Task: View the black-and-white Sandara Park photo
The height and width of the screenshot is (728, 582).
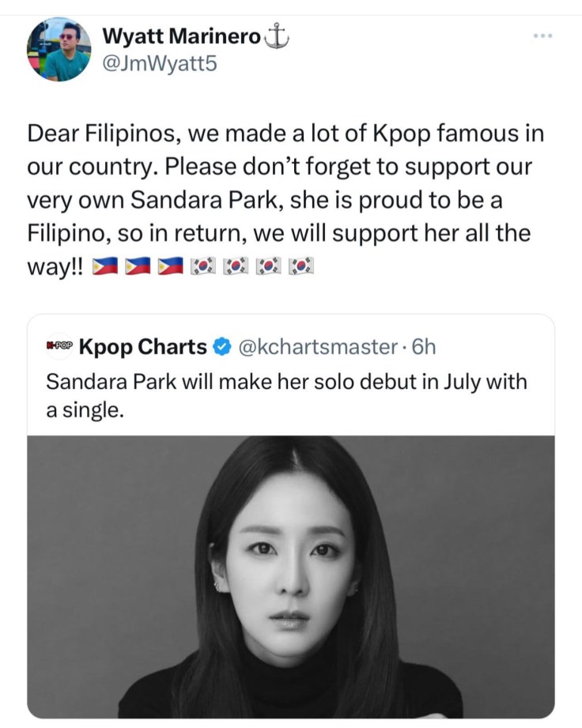Action: click(x=291, y=576)
